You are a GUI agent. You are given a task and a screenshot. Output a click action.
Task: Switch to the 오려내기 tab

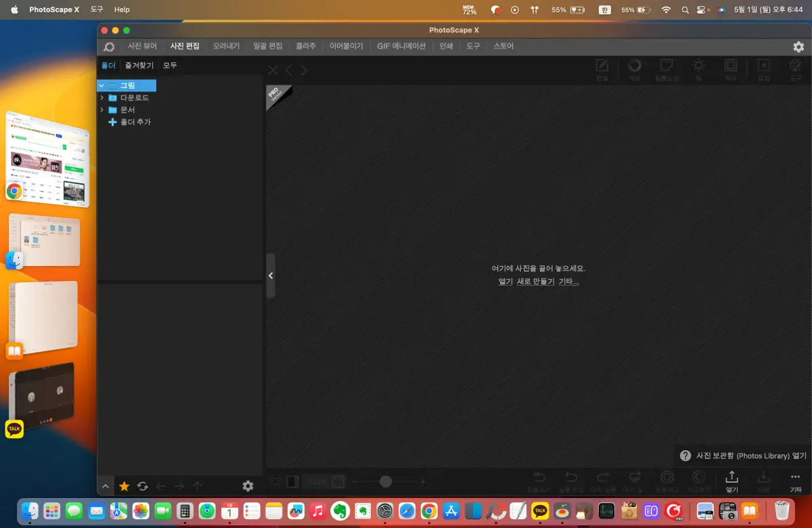pos(226,46)
